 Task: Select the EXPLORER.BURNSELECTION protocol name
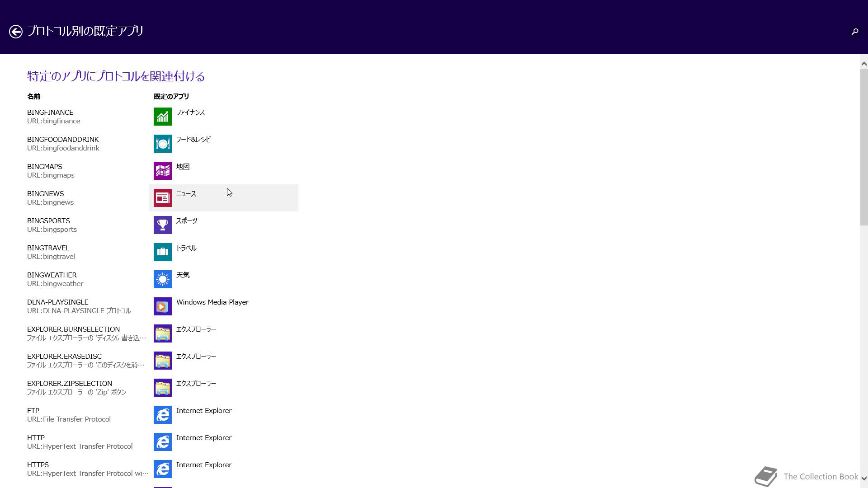coord(74,329)
